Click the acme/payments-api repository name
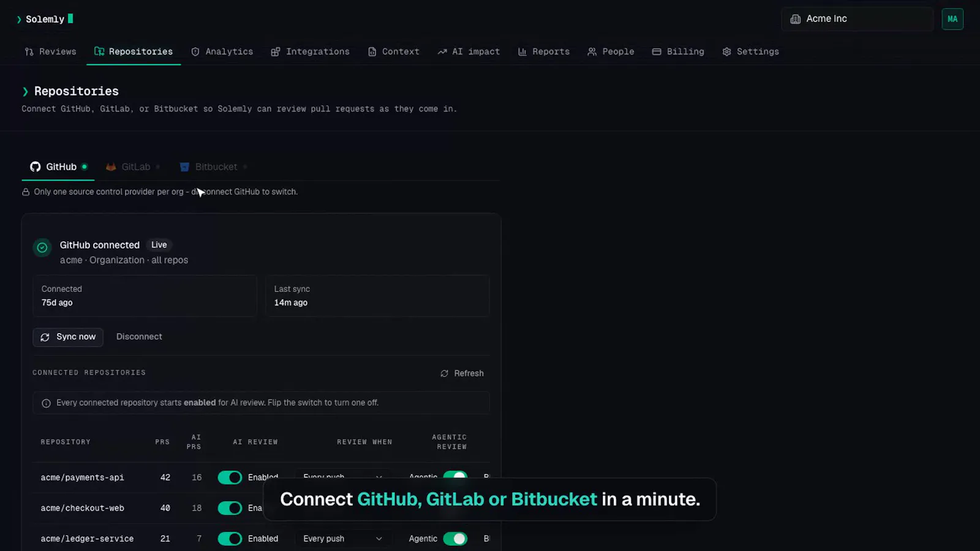Image resolution: width=980 pixels, height=551 pixels. click(82, 478)
